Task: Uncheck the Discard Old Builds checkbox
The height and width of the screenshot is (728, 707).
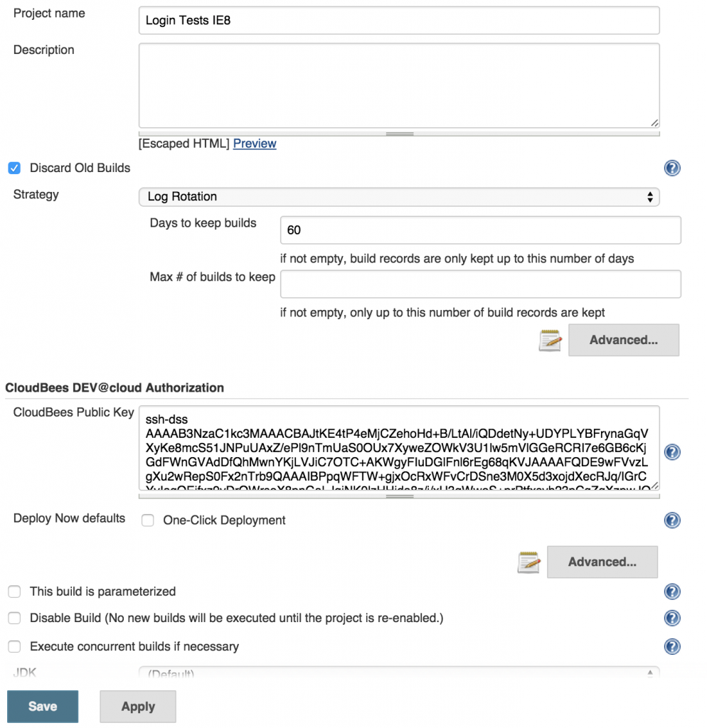Action: pos(14,168)
